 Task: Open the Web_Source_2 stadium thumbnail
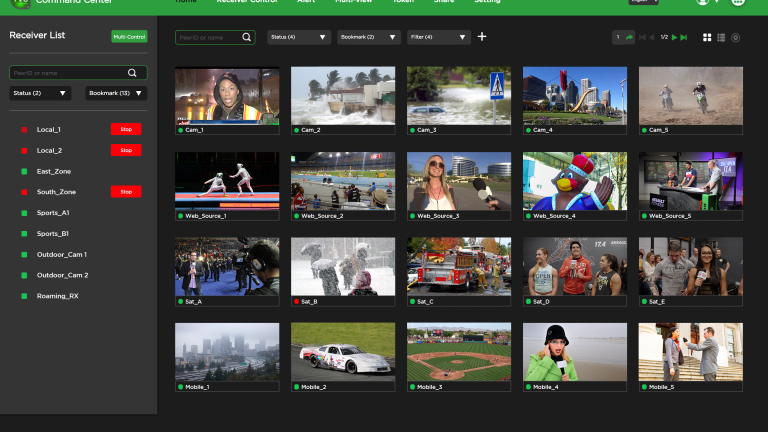[x=343, y=181]
